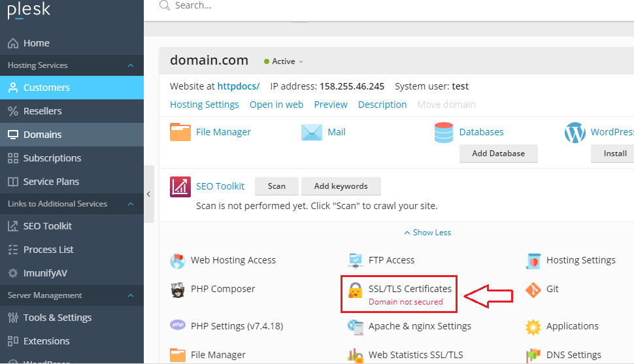Select Tools & Settings in sidebar
The image size is (634, 364).
click(x=58, y=318)
